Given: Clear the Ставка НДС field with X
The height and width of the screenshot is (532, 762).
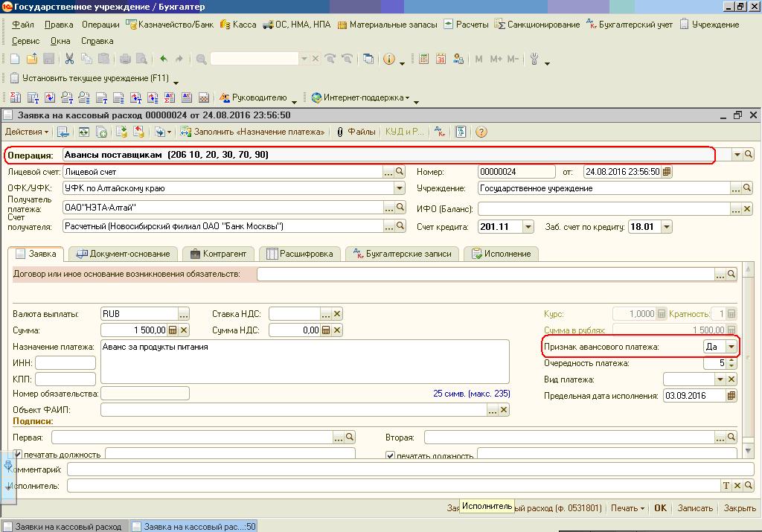Looking at the screenshot, I should (x=337, y=314).
